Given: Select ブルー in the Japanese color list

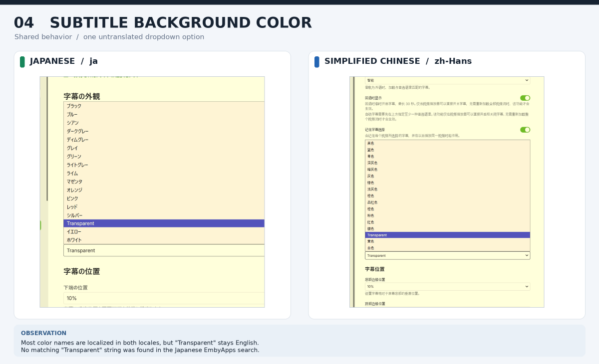Looking at the screenshot, I should pos(164,115).
